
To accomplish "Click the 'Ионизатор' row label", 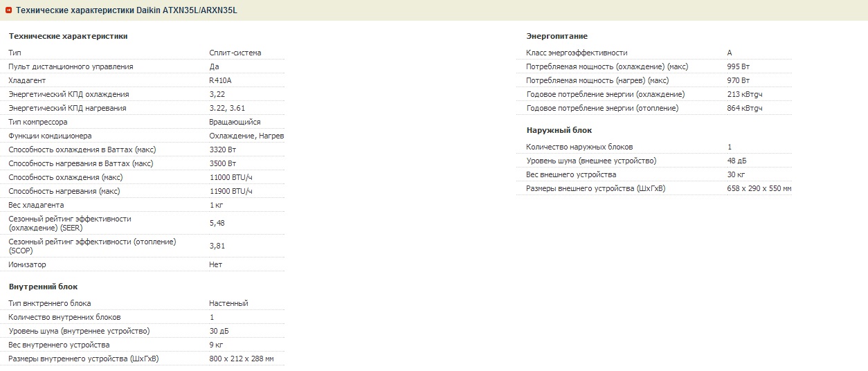I will (x=27, y=264).
